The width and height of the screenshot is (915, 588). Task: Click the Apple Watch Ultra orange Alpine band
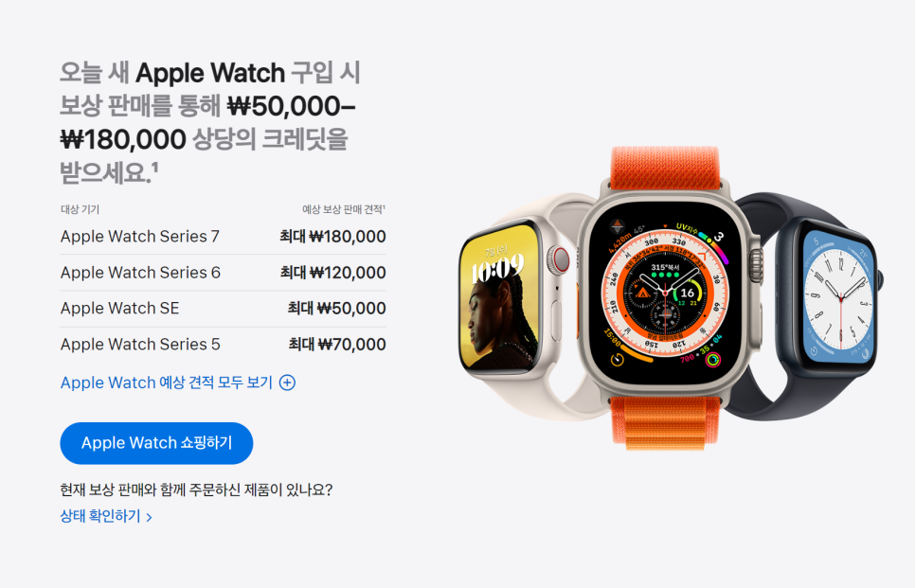pos(665,169)
